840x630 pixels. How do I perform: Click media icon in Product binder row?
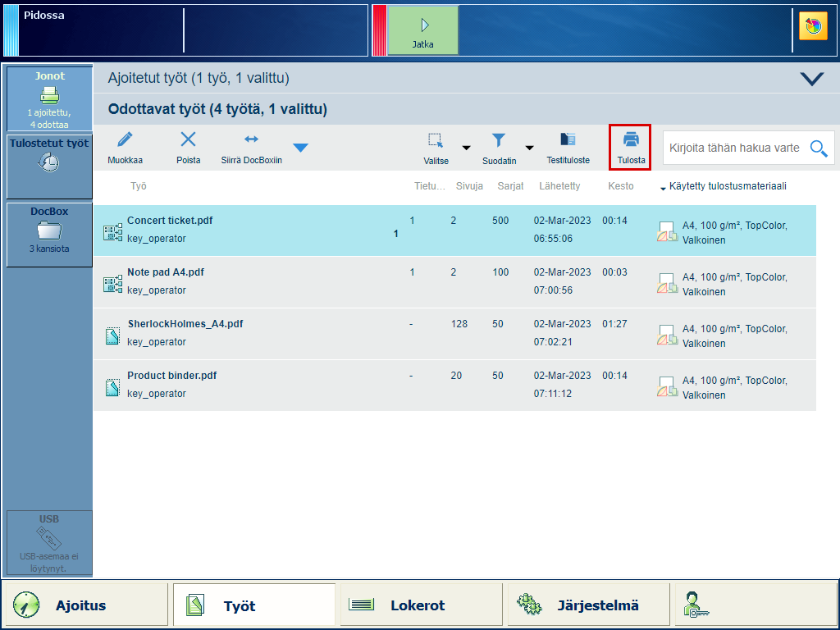(668, 387)
